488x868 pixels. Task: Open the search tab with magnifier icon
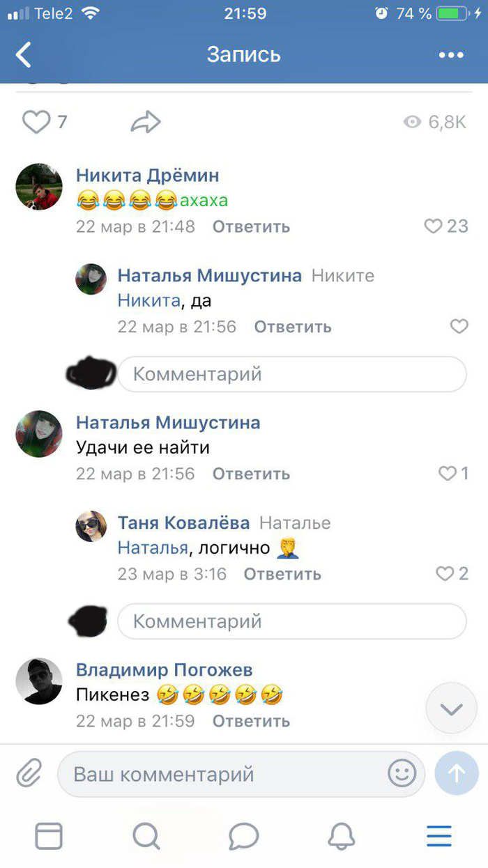click(x=146, y=835)
